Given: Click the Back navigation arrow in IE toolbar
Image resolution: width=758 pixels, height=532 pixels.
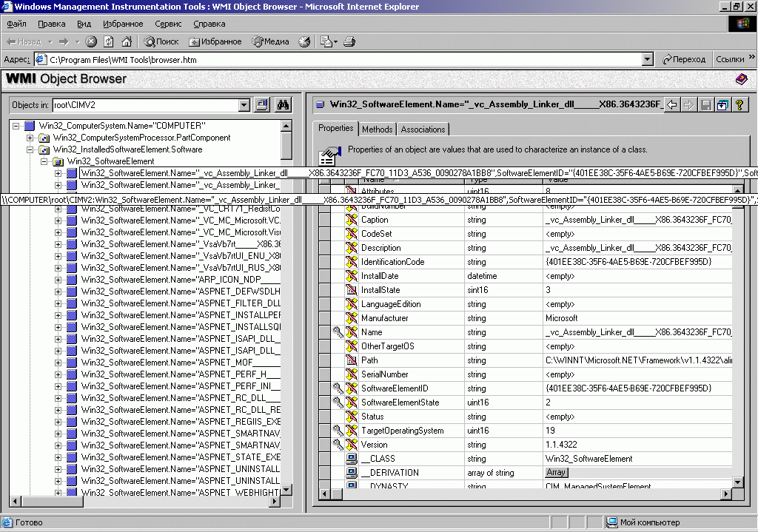Looking at the screenshot, I should point(24,41).
